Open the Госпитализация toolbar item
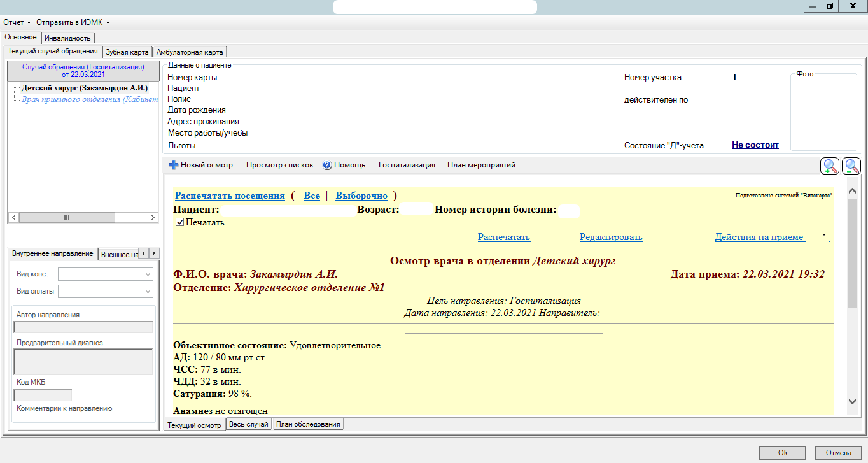Image resolution: width=868 pixels, height=463 pixels. click(x=407, y=165)
